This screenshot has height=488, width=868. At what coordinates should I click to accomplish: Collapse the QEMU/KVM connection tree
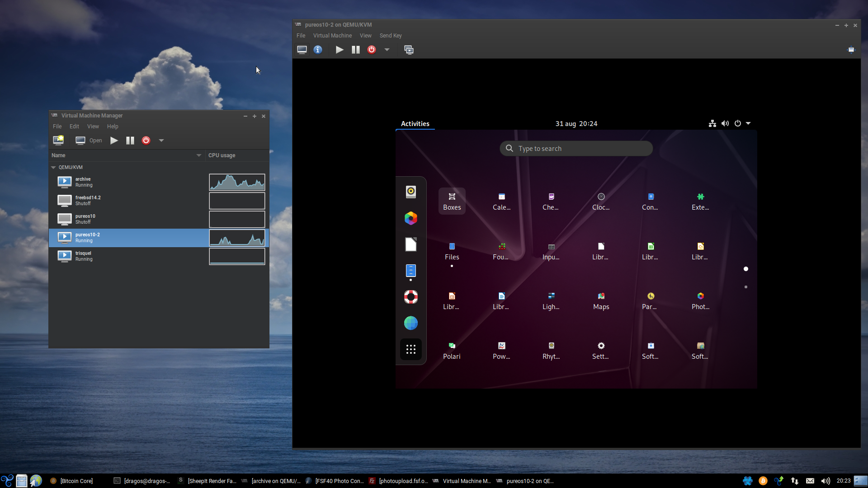click(53, 167)
